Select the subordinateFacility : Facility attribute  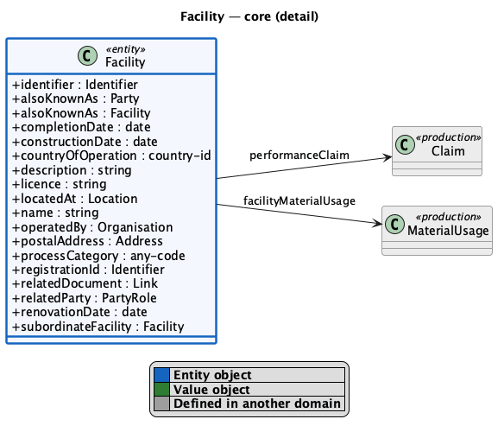pos(98,327)
